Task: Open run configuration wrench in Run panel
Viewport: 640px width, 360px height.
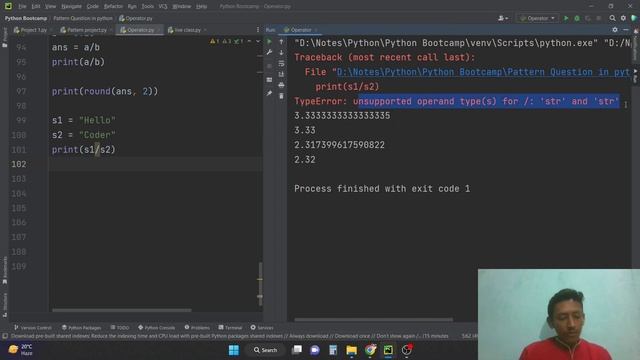Action: click(269, 52)
